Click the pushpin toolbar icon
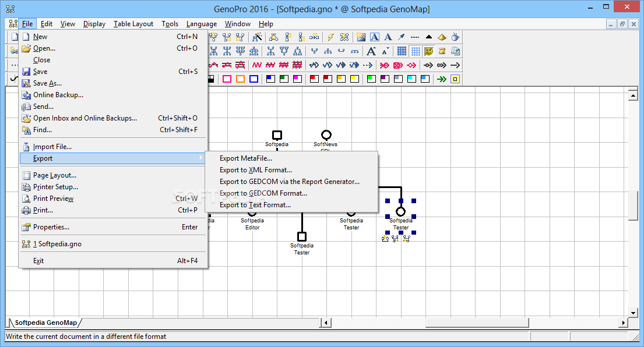Viewport: 644px width, 347px height. pos(402,37)
